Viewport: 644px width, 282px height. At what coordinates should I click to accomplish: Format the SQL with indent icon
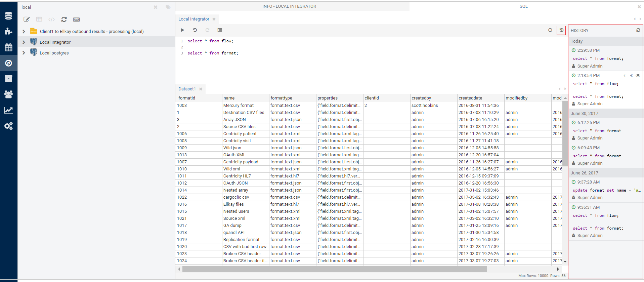(220, 30)
